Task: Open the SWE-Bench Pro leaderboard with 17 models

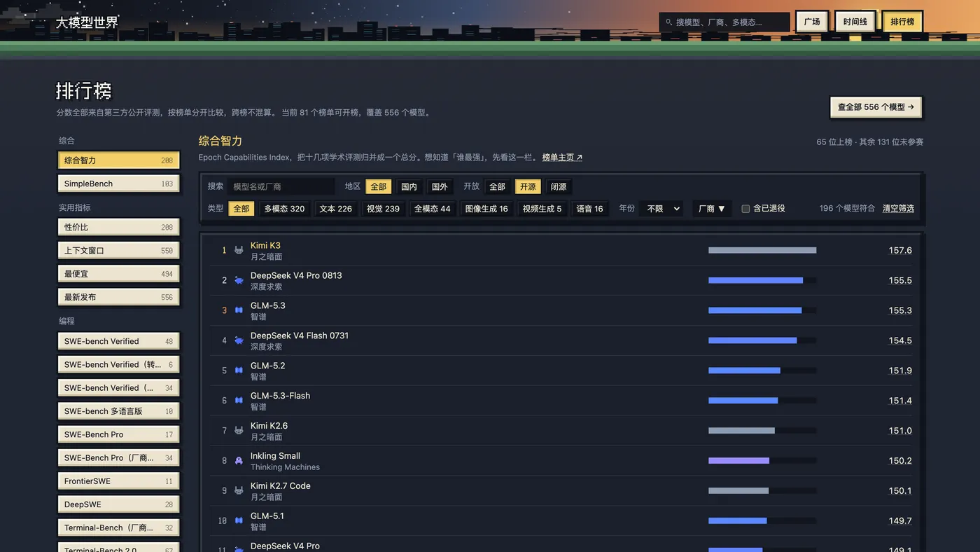Action: click(118, 434)
